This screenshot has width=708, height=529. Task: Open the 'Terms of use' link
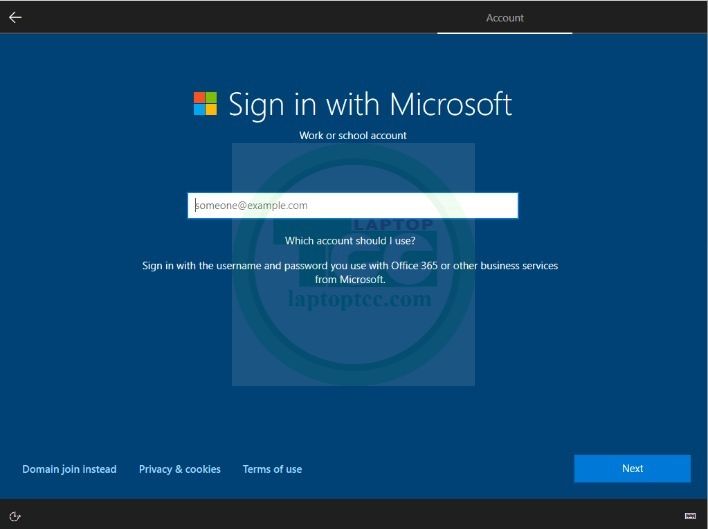[x=272, y=469]
